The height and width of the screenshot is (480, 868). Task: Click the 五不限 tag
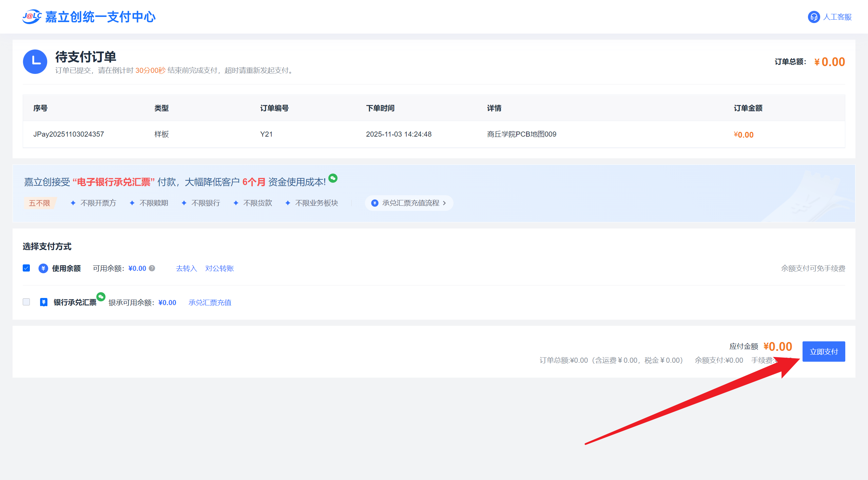coord(39,203)
